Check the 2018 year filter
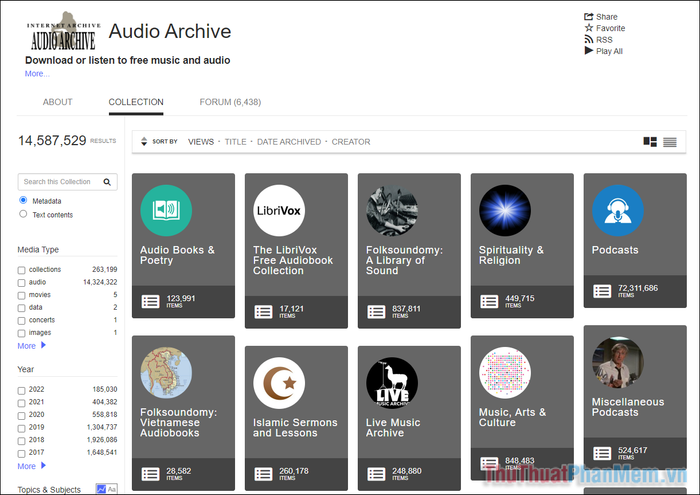 click(21, 441)
